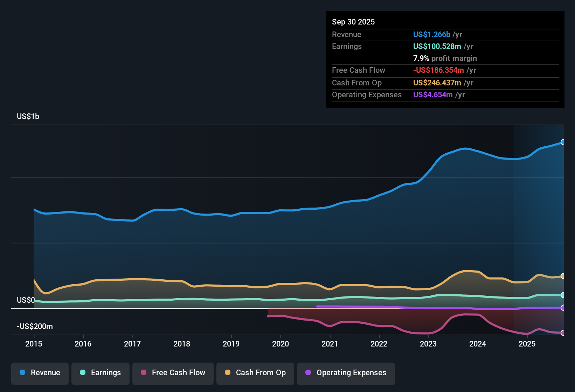Toggle Operating Expenses line visibility
Viewport: 575px width, 392px height.
346,373
